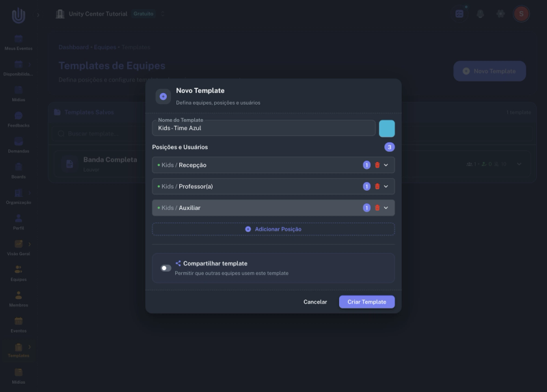Screen dimensions: 547x392
Task: Click the Buscar template search field
Action: pos(293,133)
